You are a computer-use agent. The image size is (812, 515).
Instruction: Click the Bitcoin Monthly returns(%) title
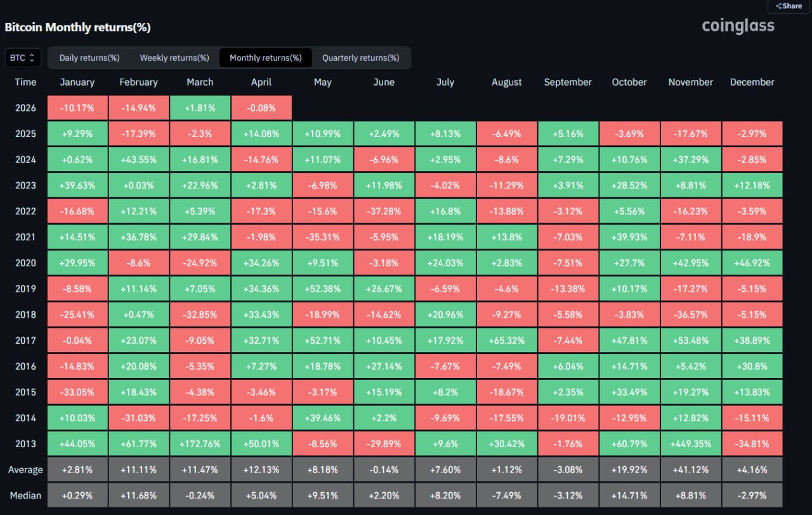[77, 27]
